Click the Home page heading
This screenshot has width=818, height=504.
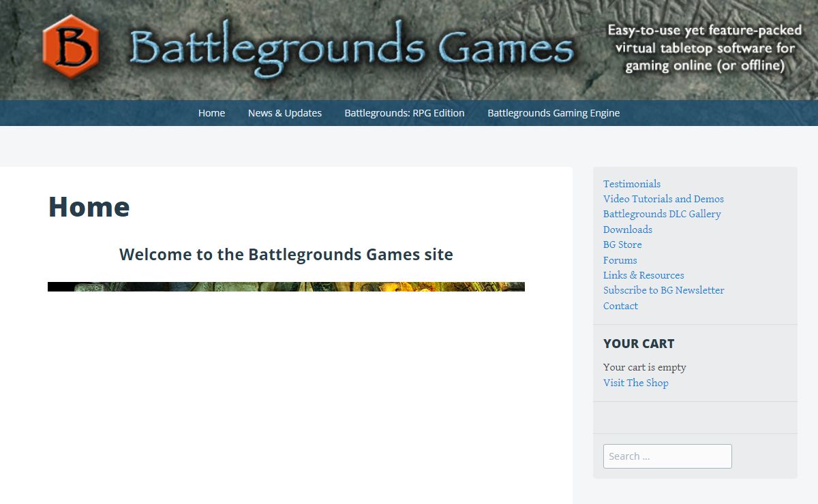pyautogui.click(x=89, y=206)
